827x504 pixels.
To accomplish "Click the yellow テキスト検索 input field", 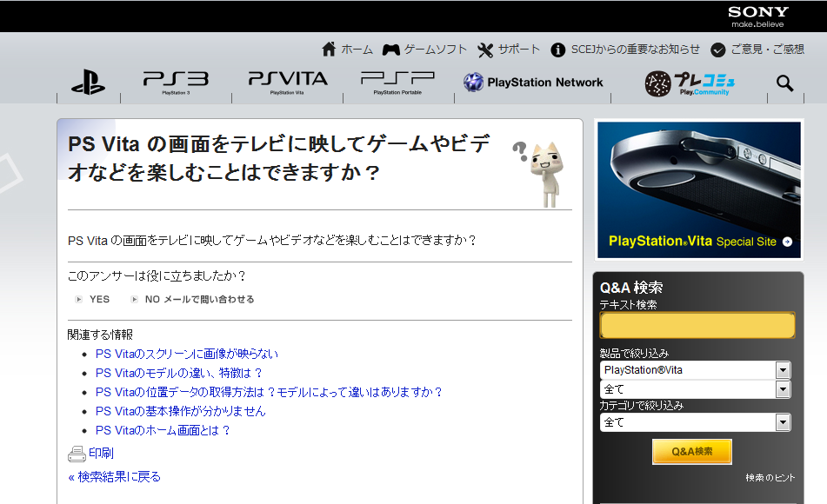I will coord(697,325).
